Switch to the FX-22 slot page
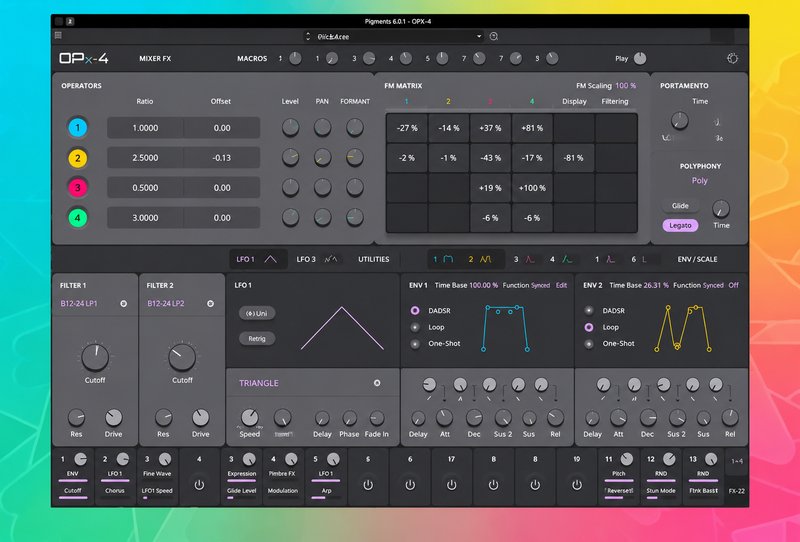Screen dimensions: 800x542 (x=736, y=491)
